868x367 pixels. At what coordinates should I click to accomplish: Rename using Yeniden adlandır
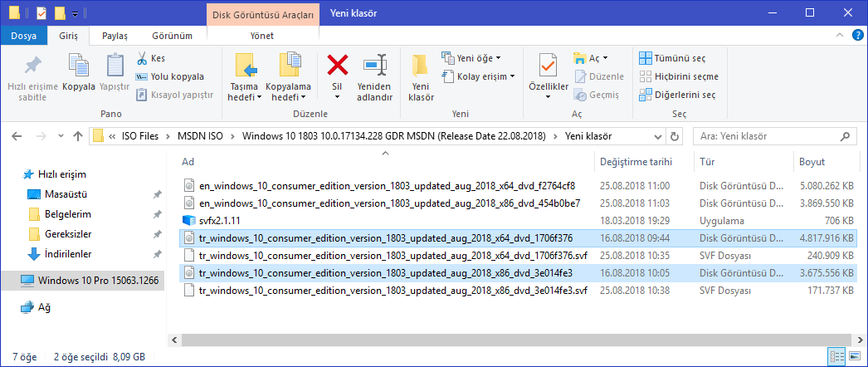click(x=375, y=78)
